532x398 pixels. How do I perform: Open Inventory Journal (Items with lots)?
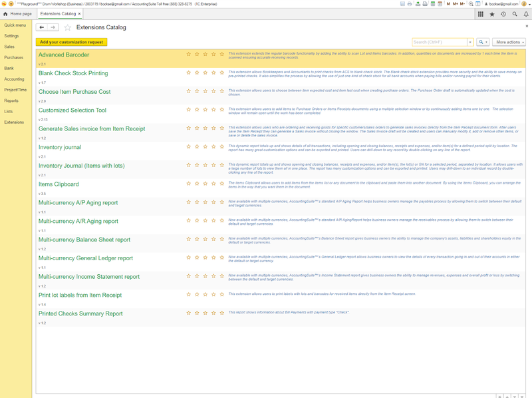(x=81, y=166)
